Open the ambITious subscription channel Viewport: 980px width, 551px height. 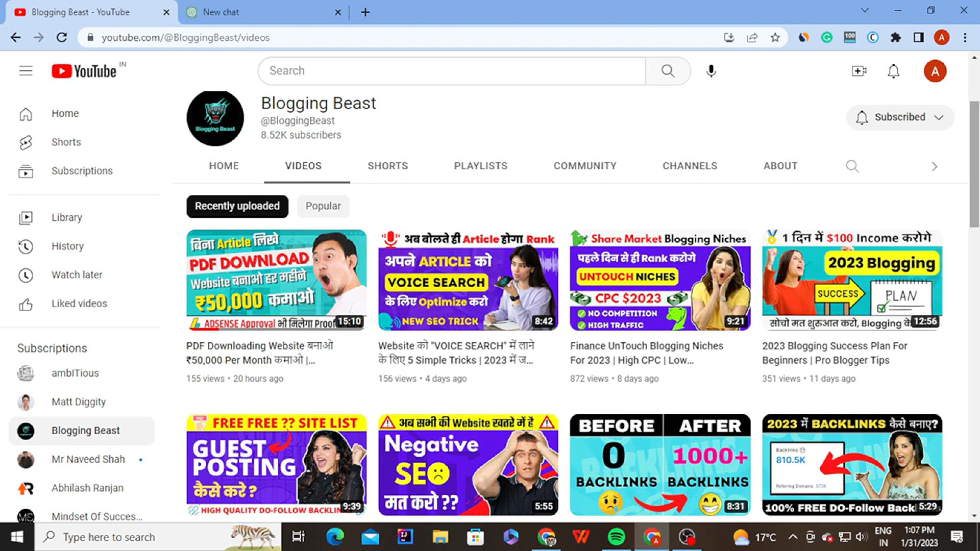(x=82, y=373)
